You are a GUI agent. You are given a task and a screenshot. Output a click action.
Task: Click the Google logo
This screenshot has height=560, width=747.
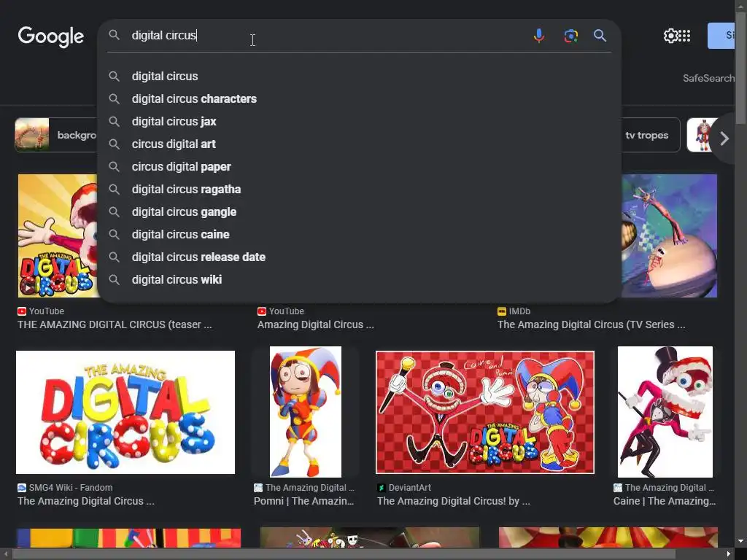click(x=50, y=36)
